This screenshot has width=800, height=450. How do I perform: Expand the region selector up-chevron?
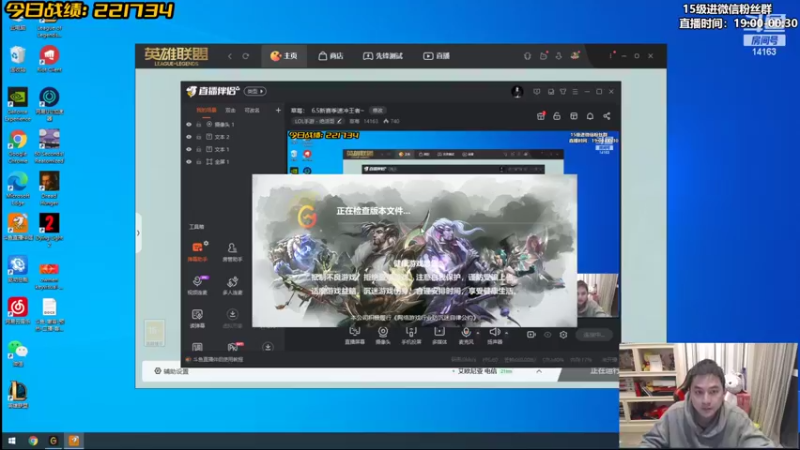pyautogui.click(x=539, y=371)
